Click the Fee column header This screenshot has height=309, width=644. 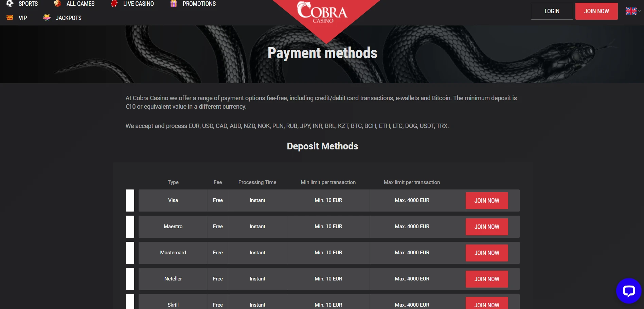pos(218,182)
